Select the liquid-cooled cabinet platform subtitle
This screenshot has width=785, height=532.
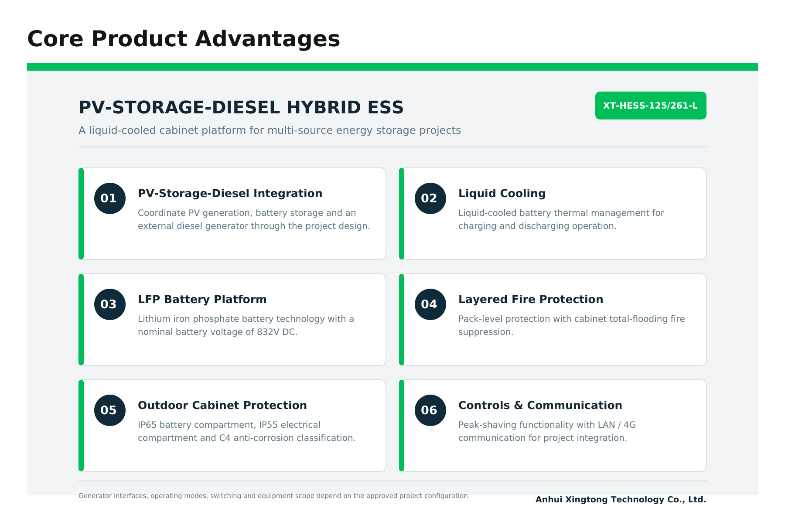click(x=270, y=130)
